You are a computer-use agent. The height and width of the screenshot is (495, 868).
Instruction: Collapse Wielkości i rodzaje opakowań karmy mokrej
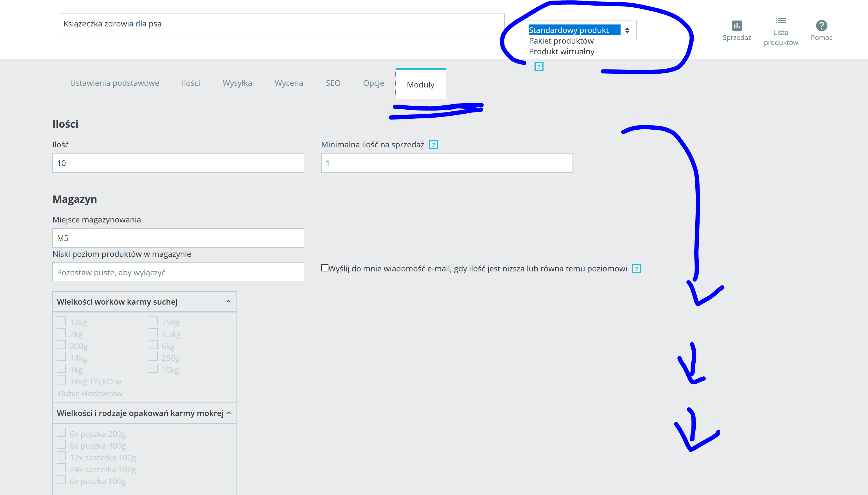[228, 413]
